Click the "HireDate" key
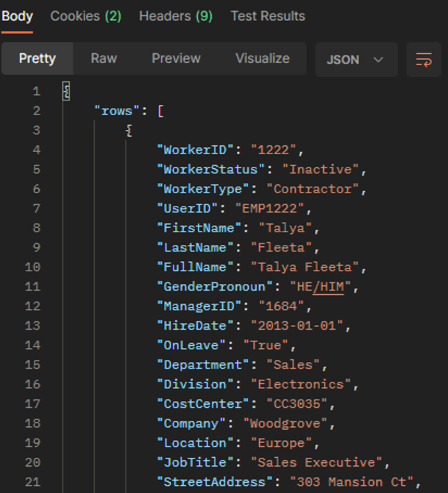Viewport: 448px width, 493px height. tap(195, 325)
